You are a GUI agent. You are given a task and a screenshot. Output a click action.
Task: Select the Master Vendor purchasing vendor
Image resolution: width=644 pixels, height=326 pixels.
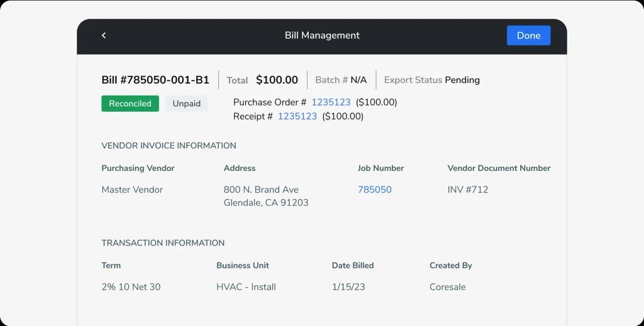[x=132, y=190]
